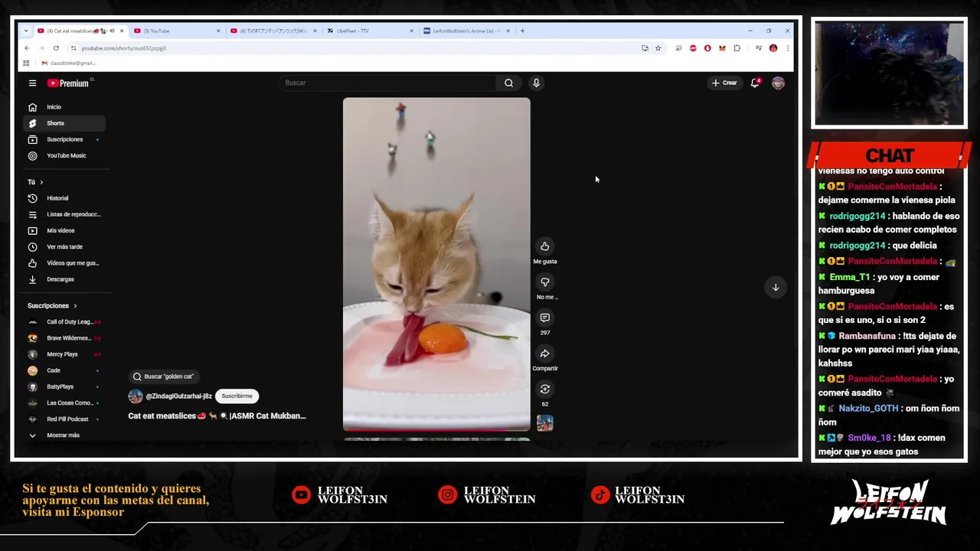
Task: Bookmark this page with star icon
Action: (658, 48)
